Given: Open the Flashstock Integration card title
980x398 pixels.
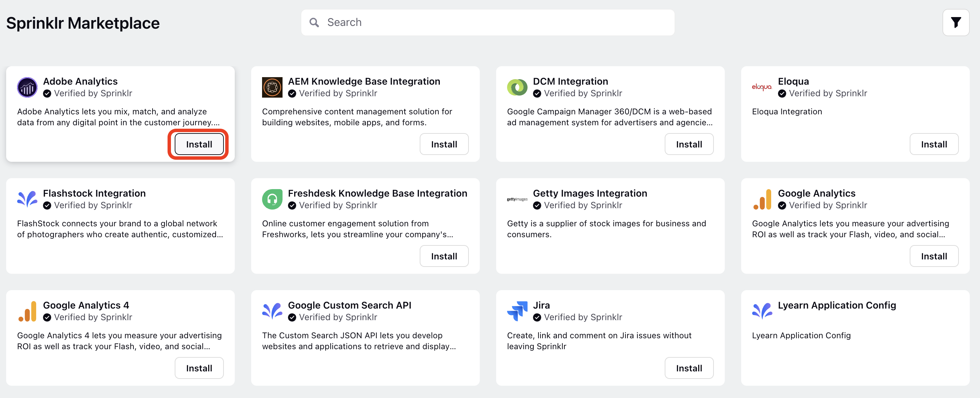Looking at the screenshot, I should click(x=94, y=193).
